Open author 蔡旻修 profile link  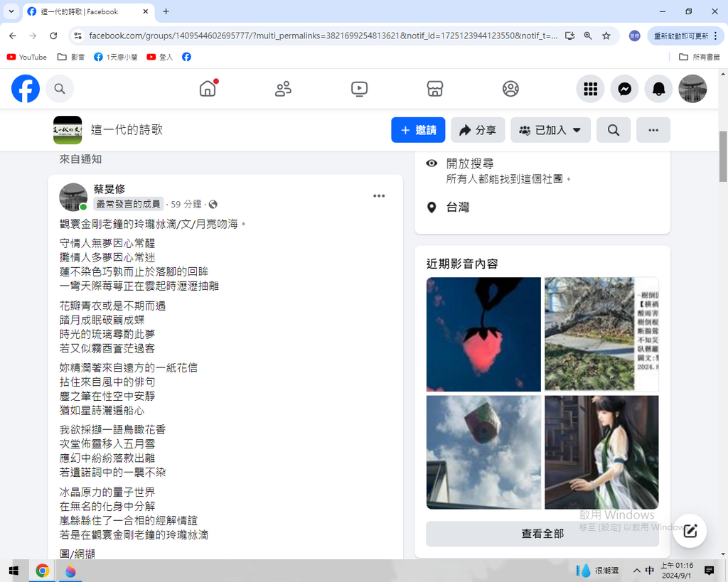click(x=109, y=189)
